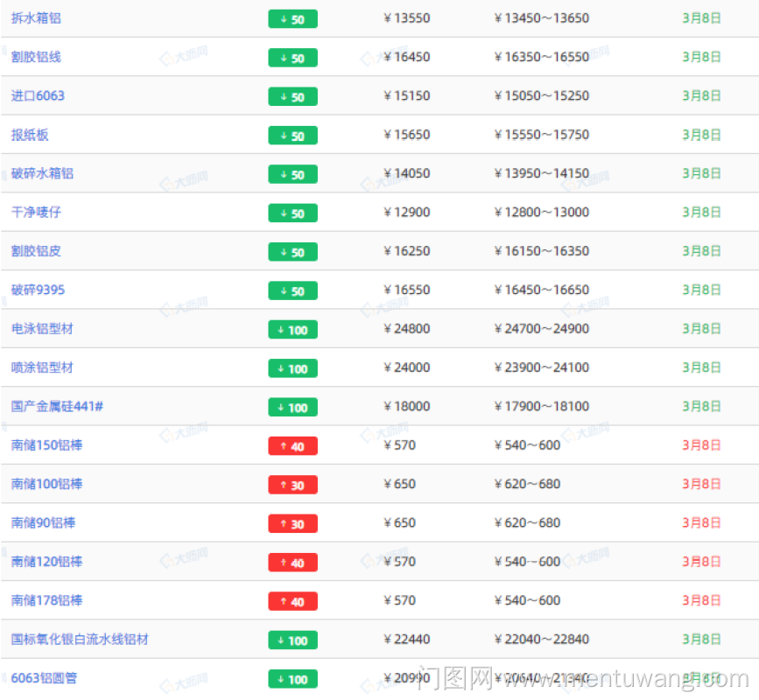The height and width of the screenshot is (700, 759).
Task: Open the 电泳铝型材 details link
Action: pos(42,329)
